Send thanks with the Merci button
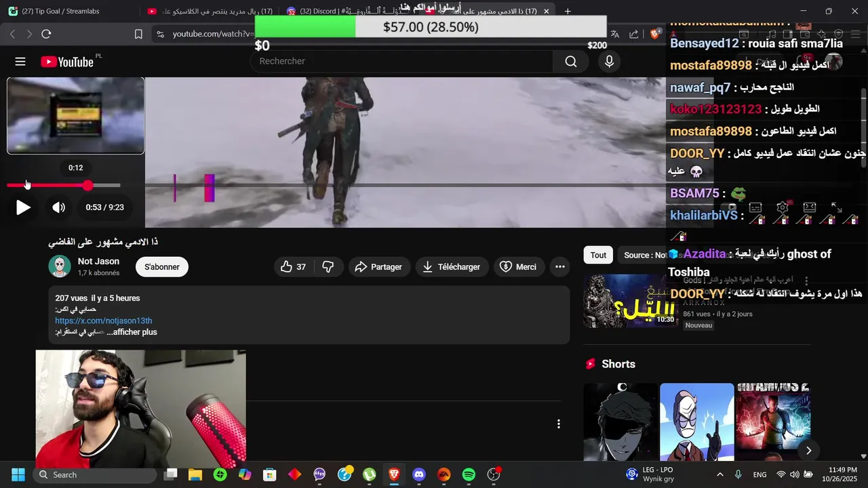 [518, 267]
